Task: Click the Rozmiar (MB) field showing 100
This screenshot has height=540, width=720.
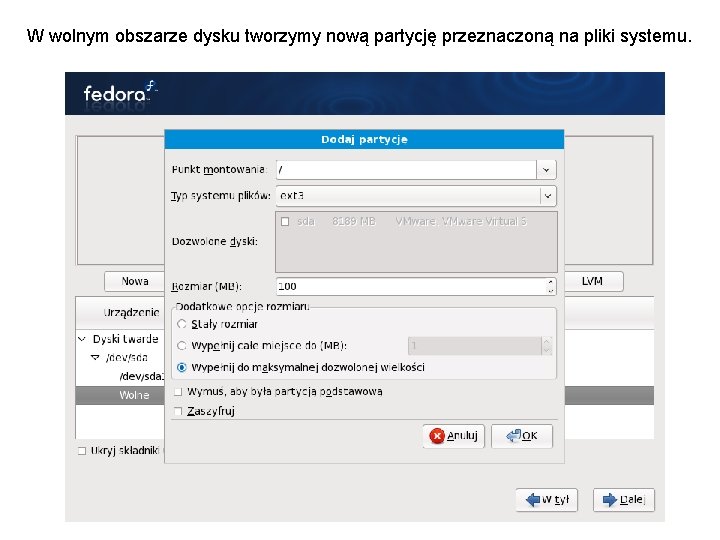Action: pyautogui.click(x=412, y=287)
